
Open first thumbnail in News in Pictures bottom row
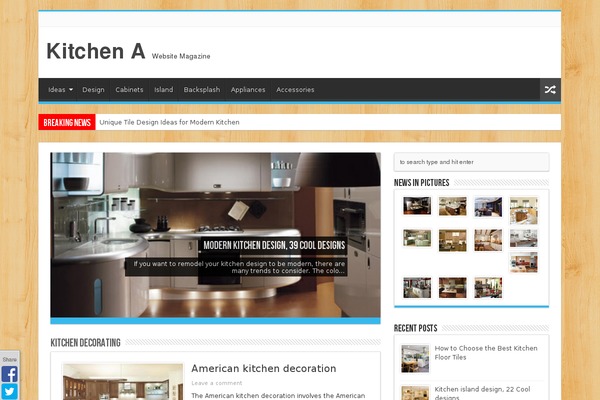[417, 287]
